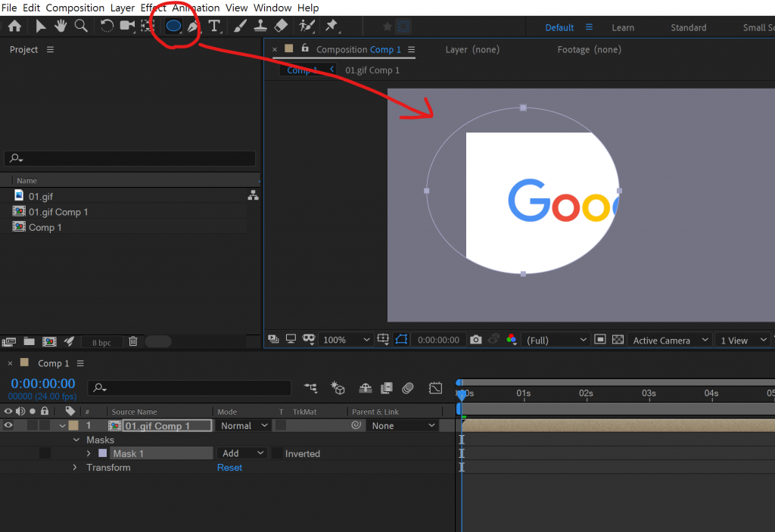Open the Window menu
This screenshot has width=775, height=532.
click(272, 8)
